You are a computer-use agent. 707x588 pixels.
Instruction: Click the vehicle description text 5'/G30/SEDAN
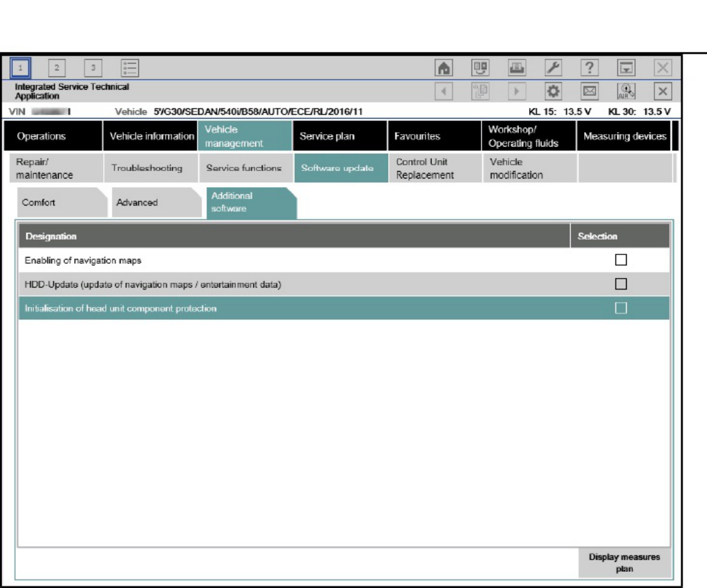tap(258, 112)
